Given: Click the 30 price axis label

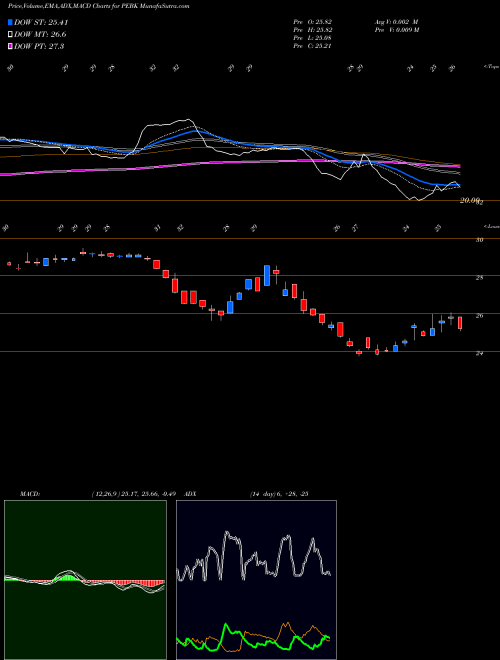Looking at the screenshot, I should pos(479,240).
